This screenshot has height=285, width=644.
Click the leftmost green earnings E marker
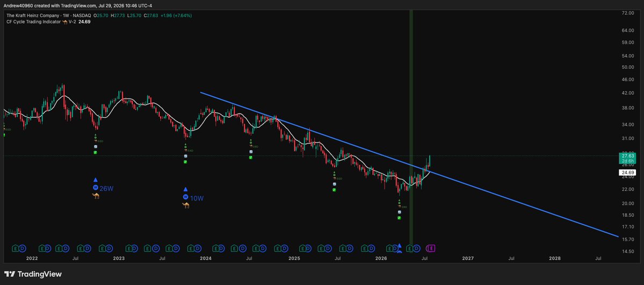pyautogui.click(x=16, y=248)
